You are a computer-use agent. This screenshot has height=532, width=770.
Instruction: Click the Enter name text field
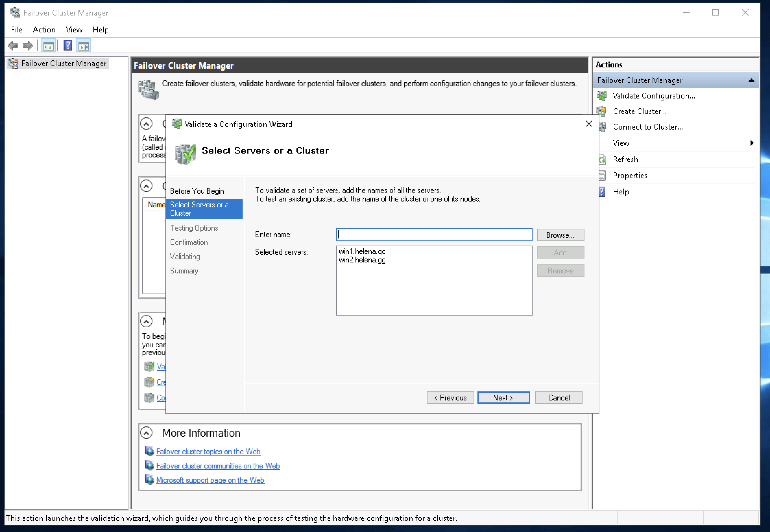point(434,235)
